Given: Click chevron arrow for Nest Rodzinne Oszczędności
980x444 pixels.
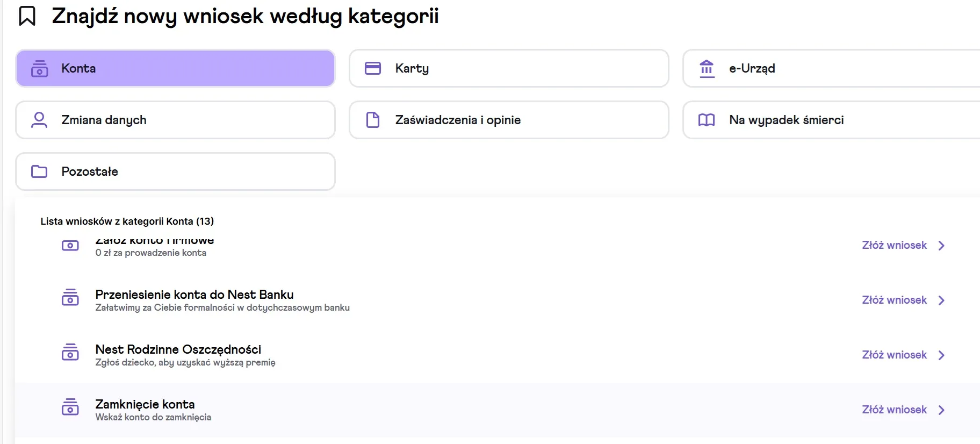Looking at the screenshot, I should coord(941,355).
